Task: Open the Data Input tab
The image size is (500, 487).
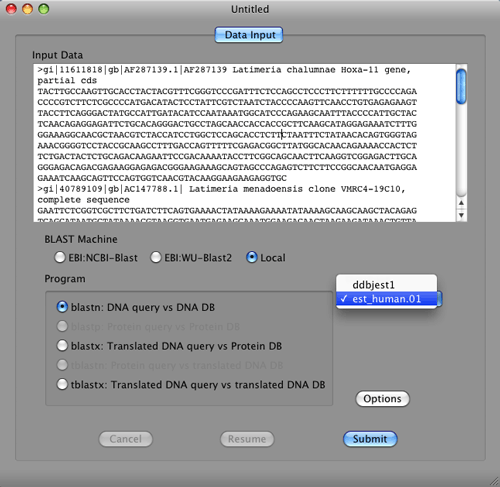Action: 249,35
